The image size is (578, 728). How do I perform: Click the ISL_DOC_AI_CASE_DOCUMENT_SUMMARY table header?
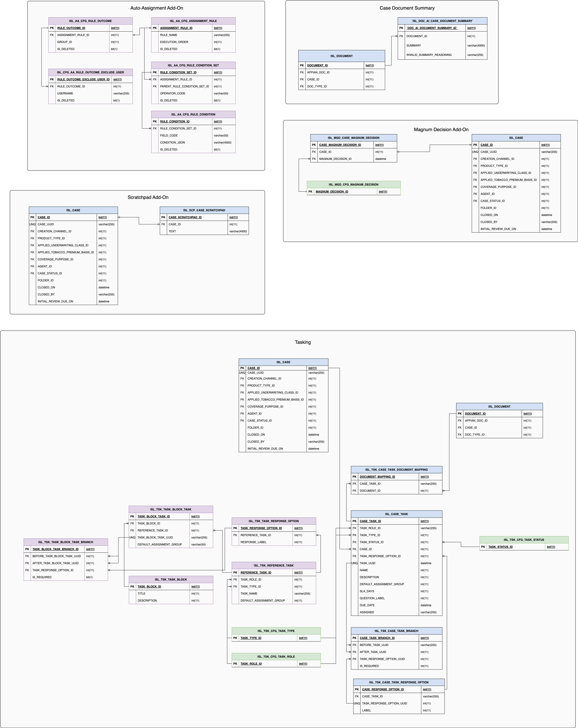[x=443, y=21]
